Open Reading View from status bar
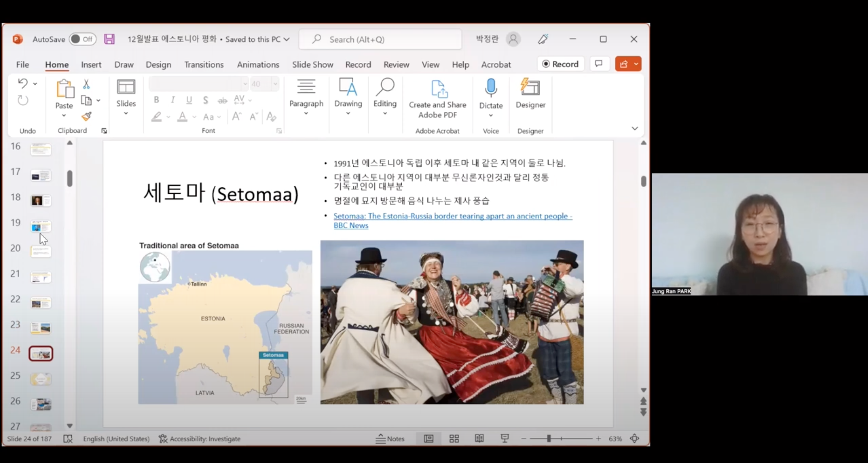Image resolution: width=868 pixels, height=463 pixels. (x=479, y=438)
